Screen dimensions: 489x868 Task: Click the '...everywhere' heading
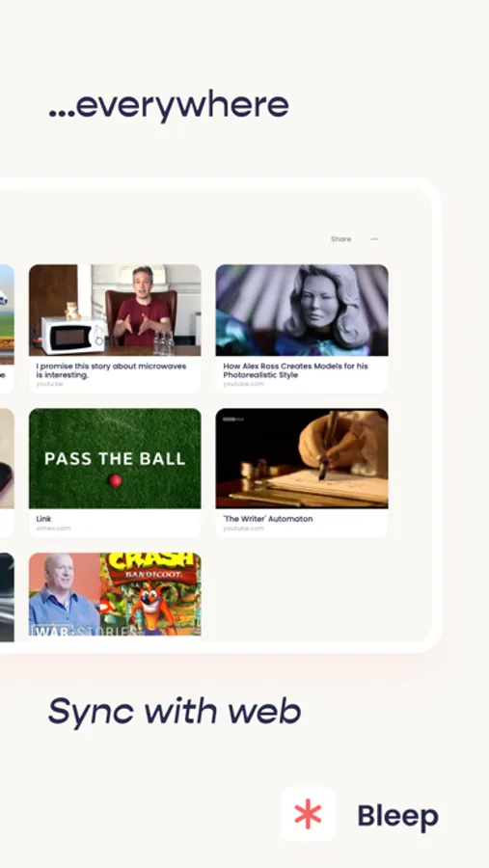pos(169,106)
